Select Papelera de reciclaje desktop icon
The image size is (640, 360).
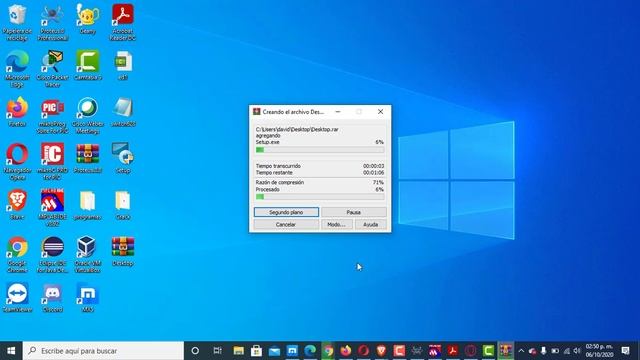[x=17, y=22]
